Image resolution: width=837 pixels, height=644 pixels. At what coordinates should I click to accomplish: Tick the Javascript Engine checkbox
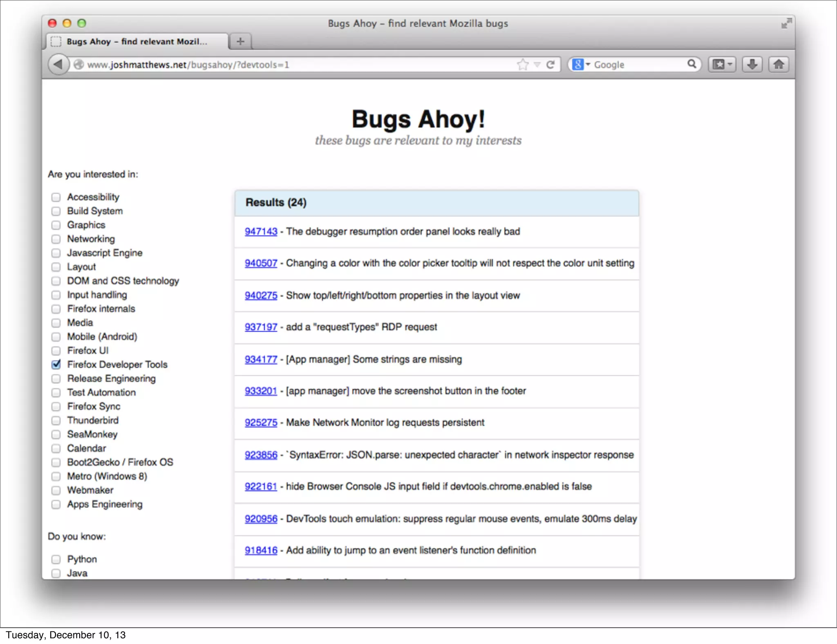(56, 253)
